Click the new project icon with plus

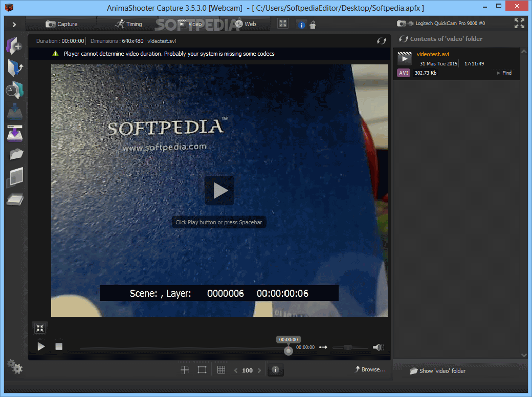14,45
